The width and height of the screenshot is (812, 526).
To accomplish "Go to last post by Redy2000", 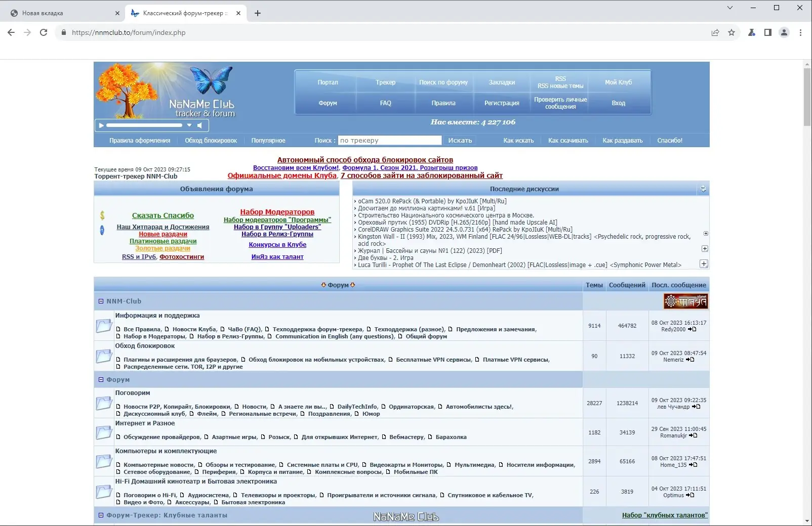I will 692,329.
